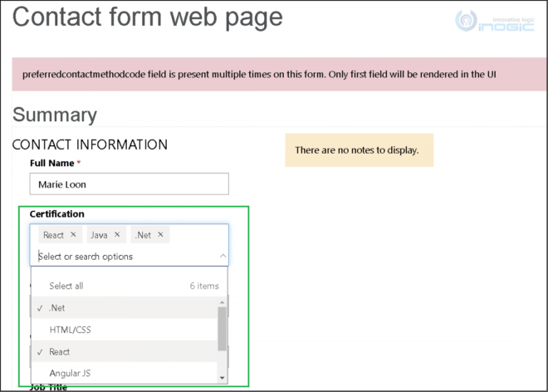Click the Inogic logo
This screenshot has height=392, width=548.
point(495,21)
